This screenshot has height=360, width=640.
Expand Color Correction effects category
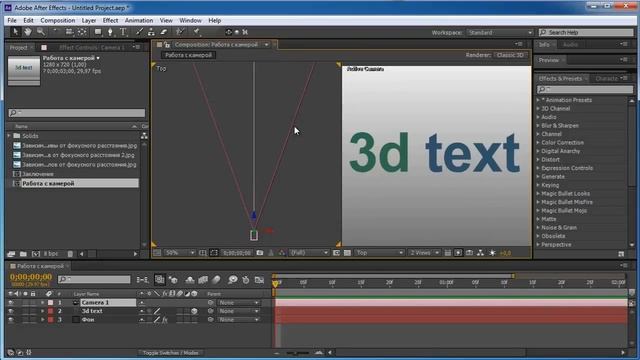coord(538,143)
